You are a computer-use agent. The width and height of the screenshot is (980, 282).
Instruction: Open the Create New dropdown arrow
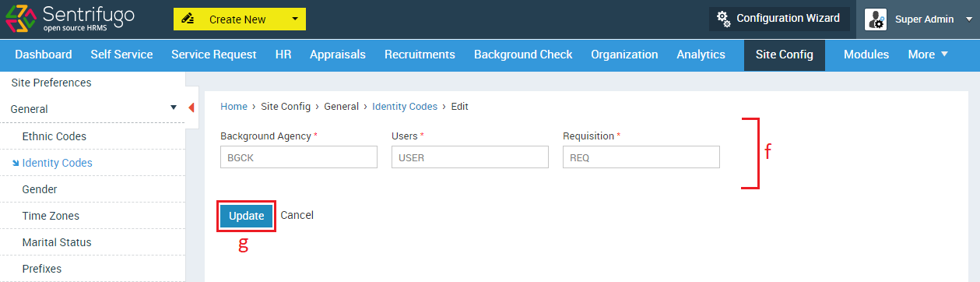(294, 19)
